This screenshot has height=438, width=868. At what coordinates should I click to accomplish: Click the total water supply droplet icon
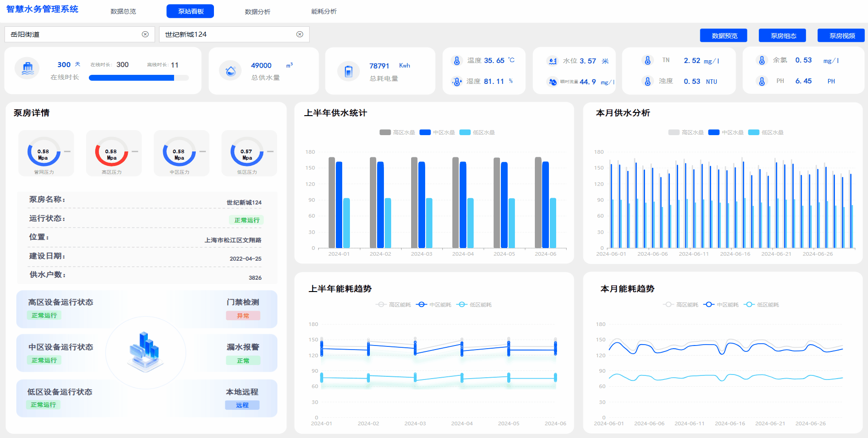pyautogui.click(x=231, y=71)
